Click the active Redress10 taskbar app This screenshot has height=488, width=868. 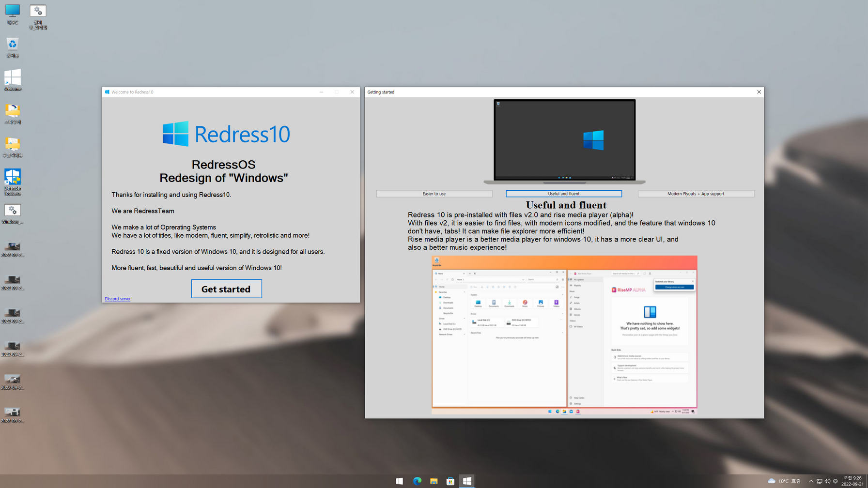click(x=467, y=481)
